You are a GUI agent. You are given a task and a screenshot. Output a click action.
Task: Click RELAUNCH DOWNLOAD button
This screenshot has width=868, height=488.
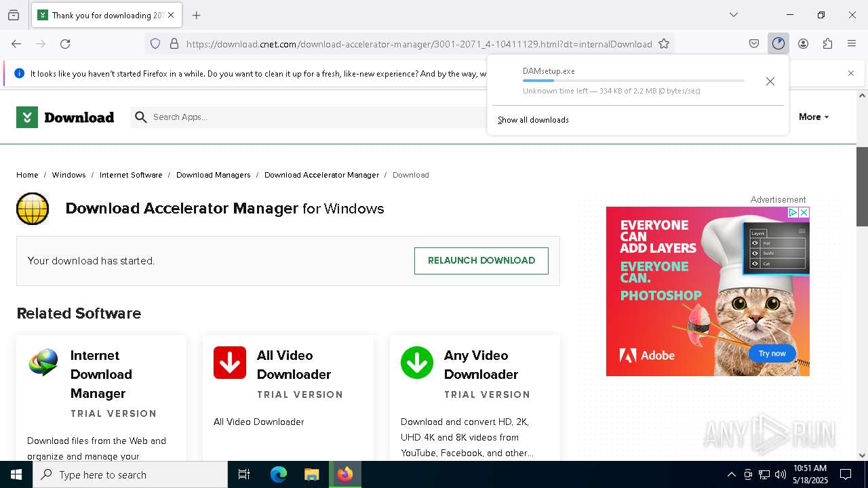click(481, 261)
